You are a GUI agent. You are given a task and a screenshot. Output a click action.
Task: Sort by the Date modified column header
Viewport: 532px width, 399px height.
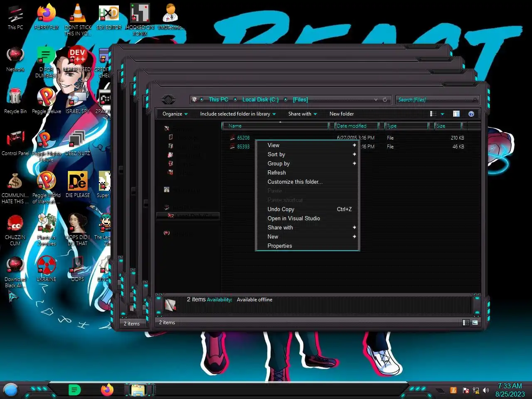pyautogui.click(x=357, y=126)
